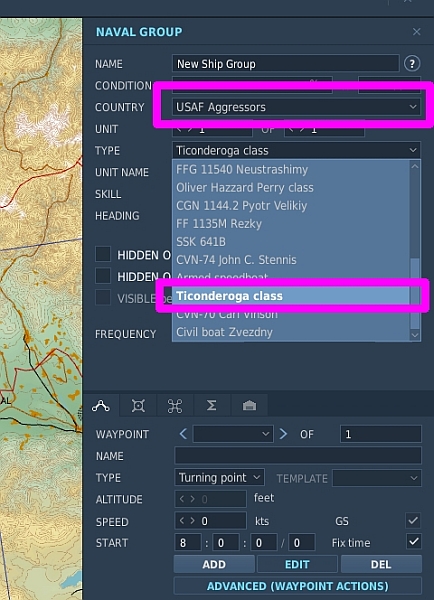Select FFG 11540 Neustrashimy from list

click(291, 169)
